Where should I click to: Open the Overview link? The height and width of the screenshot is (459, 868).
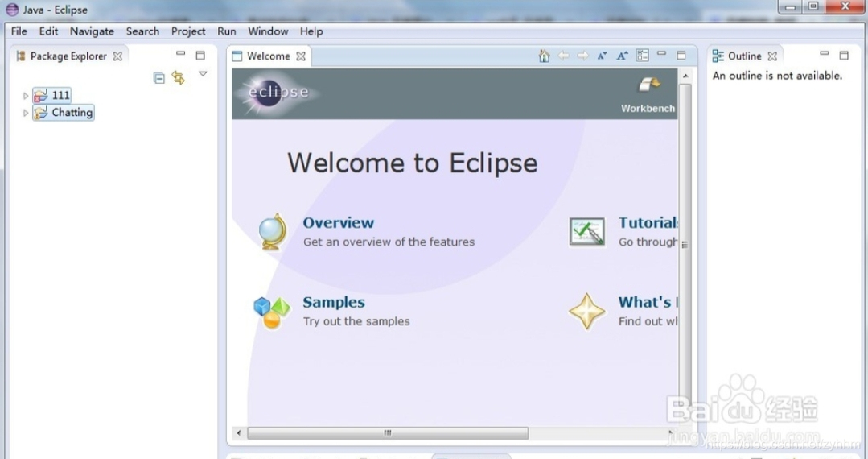point(338,223)
